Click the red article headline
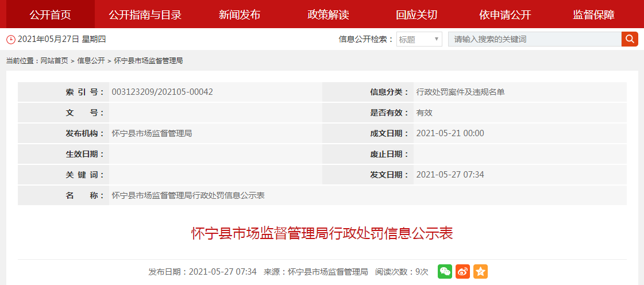Screen dimensions: 644x285 pos(322,233)
